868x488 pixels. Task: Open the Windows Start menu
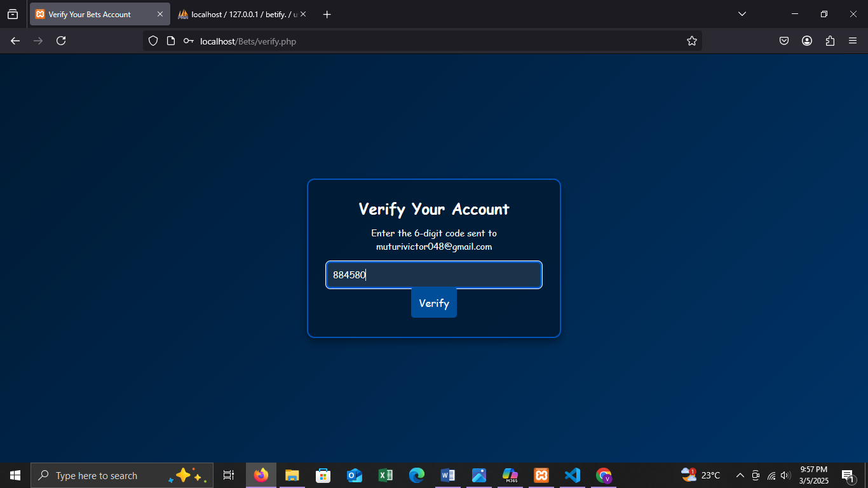pos(15,475)
